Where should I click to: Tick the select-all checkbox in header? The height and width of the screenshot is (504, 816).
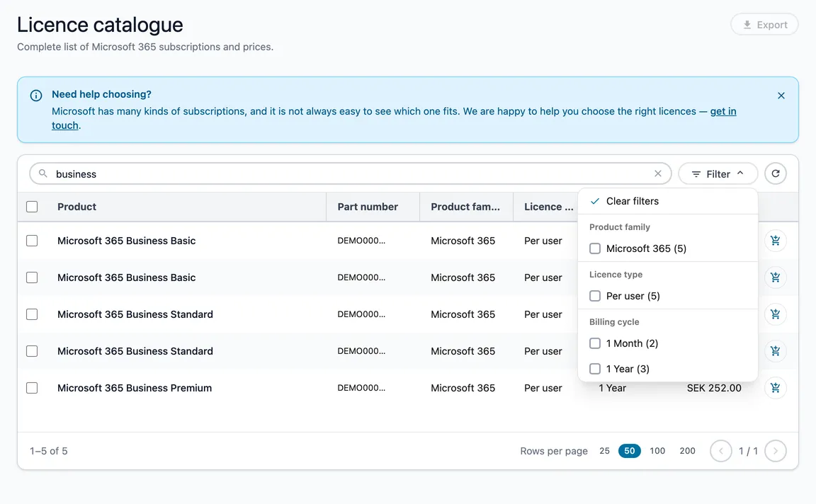(32, 207)
